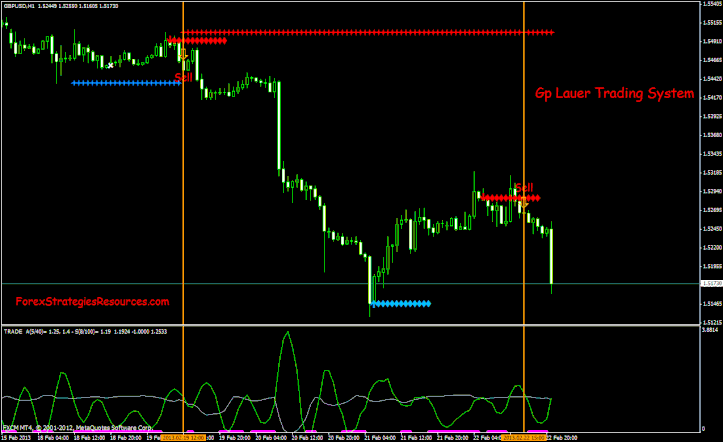
Task: Click the highlighted 2013.02.22 15:00 date label
Action: [524, 437]
